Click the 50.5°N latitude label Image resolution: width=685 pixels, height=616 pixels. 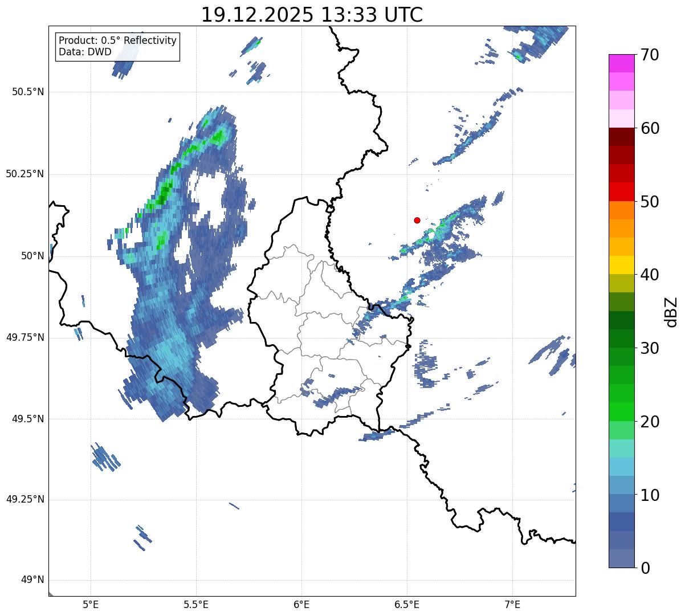point(28,92)
